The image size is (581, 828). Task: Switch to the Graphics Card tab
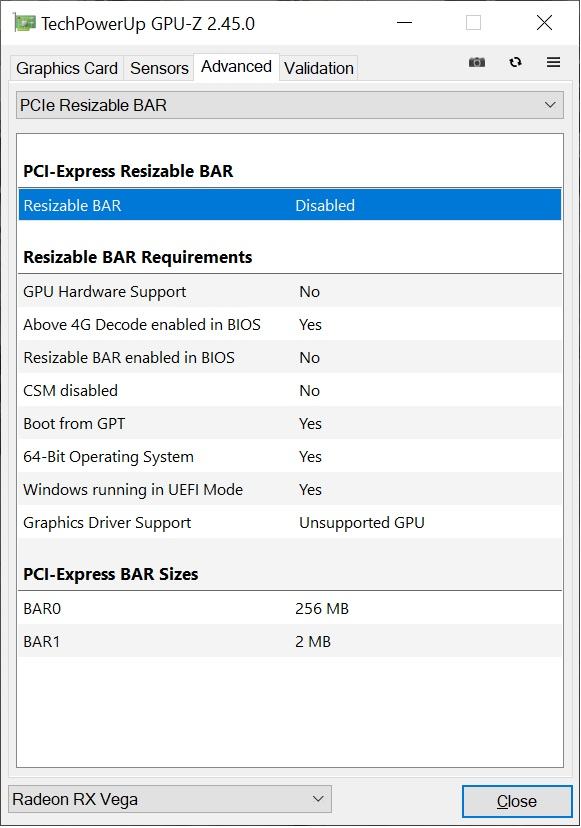point(67,68)
